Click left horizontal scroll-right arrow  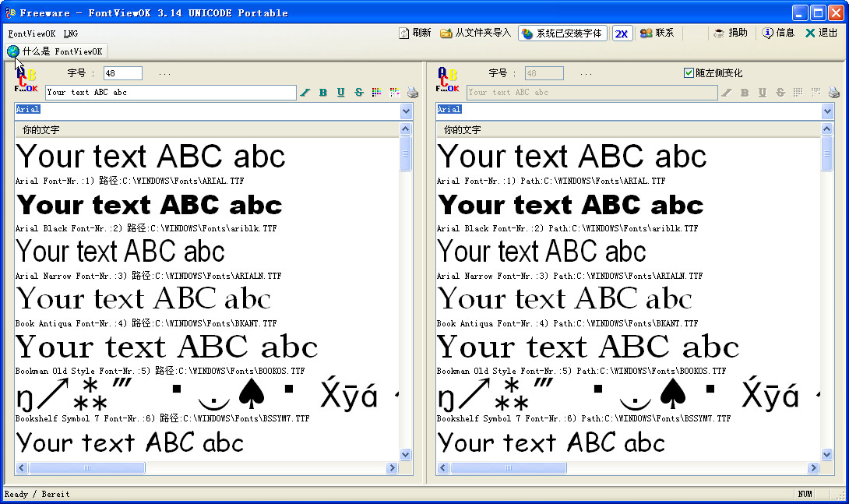(x=393, y=467)
